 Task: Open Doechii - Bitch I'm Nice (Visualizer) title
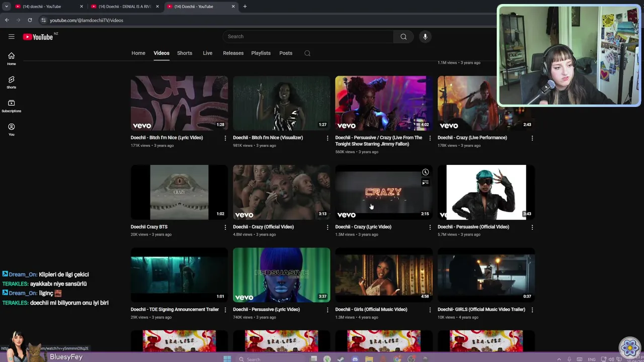pos(268,138)
